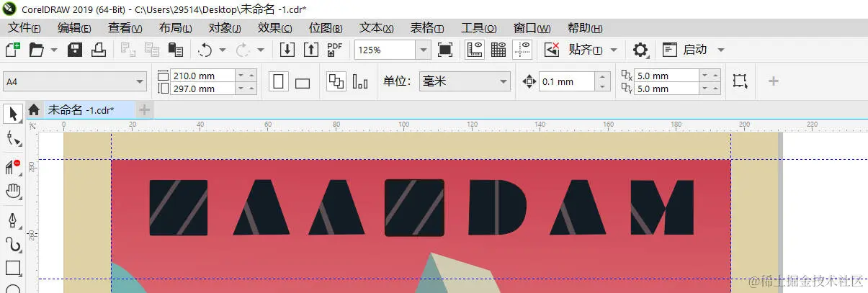
Task: Create a new document with New icon
Action: [13, 50]
